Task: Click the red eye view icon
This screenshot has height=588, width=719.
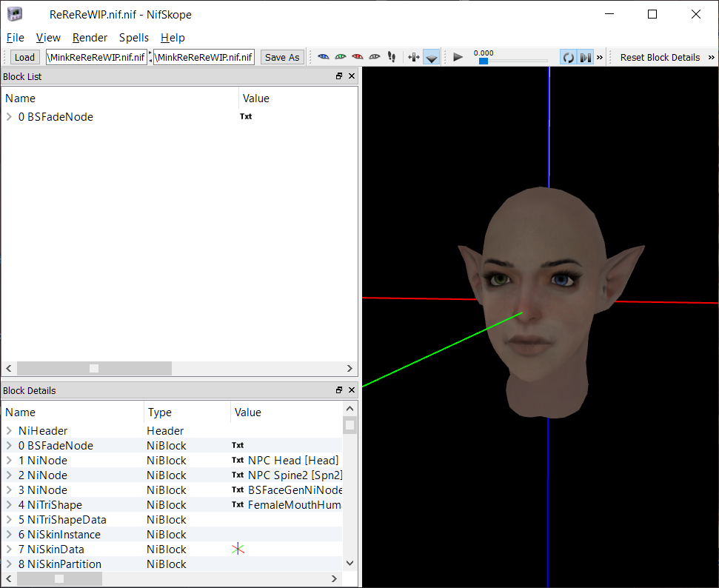Action: 357,57
